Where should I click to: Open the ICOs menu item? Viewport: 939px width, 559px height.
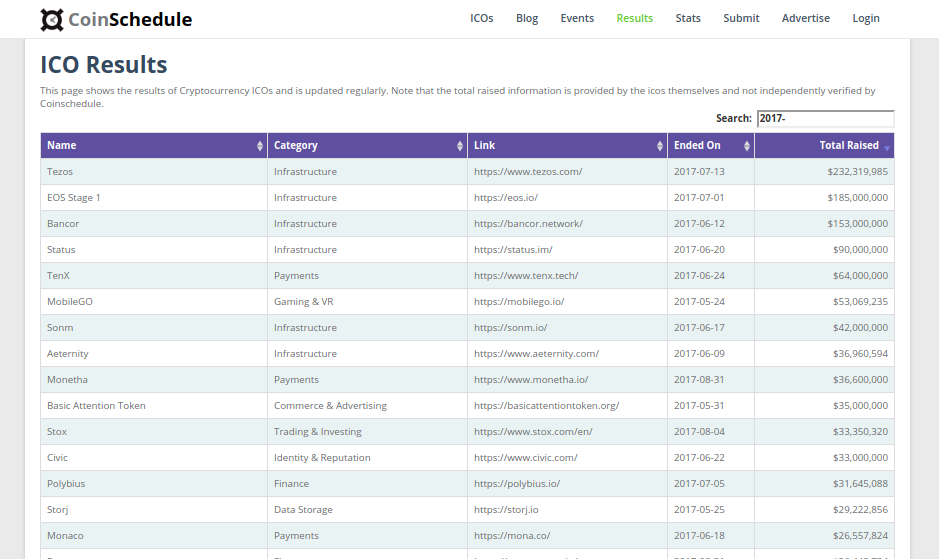(481, 19)
